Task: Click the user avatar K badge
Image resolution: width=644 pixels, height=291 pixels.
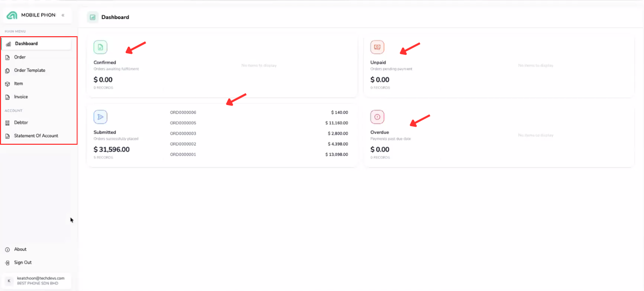Action: [x=9, y=281]
